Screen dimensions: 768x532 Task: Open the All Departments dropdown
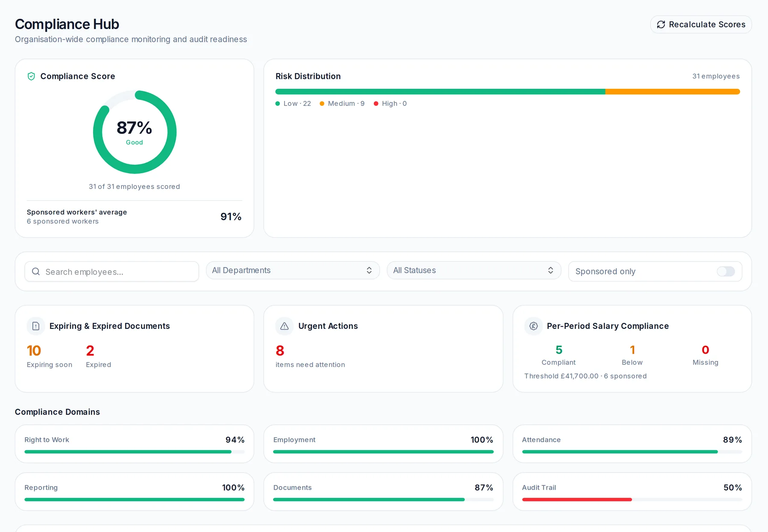[x=293, y=270]
